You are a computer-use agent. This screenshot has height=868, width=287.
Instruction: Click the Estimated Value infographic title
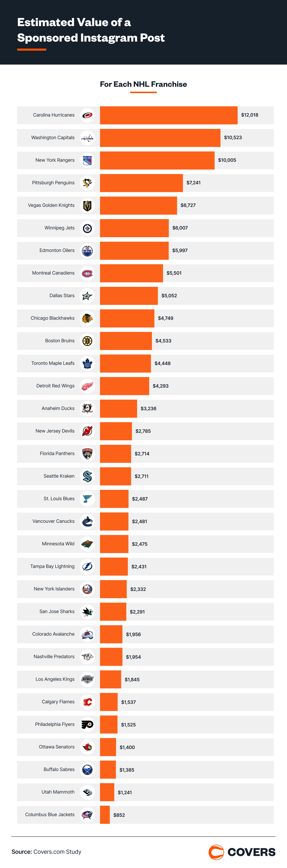click(x=91, y=30)
